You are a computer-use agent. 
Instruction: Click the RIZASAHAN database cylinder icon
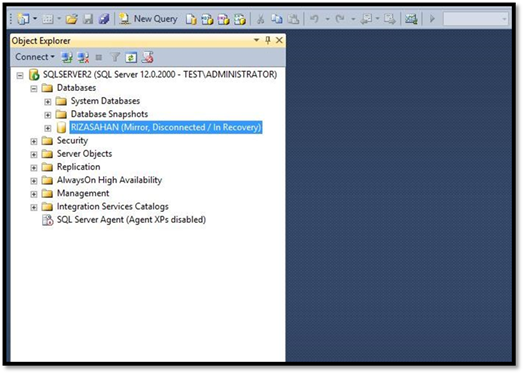61,127
